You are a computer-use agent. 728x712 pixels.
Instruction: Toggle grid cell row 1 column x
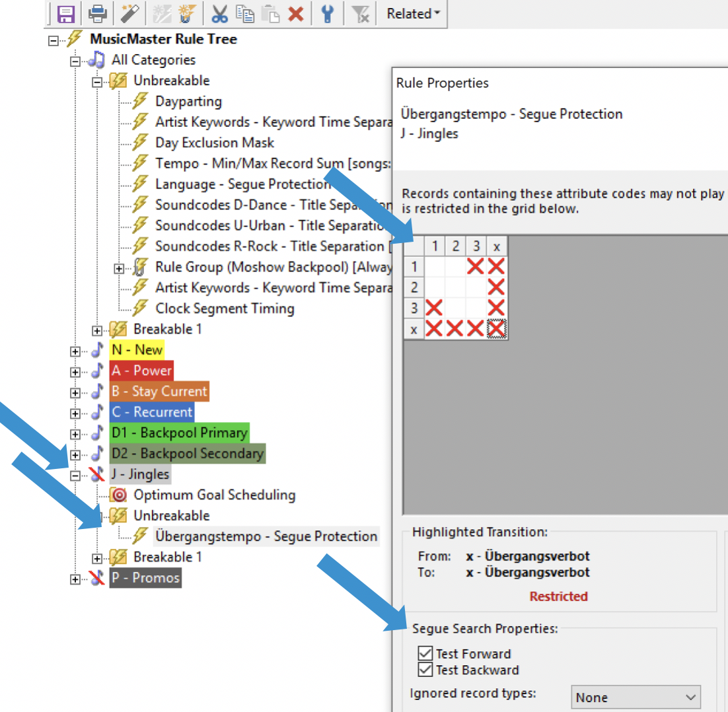click(497, 266)
